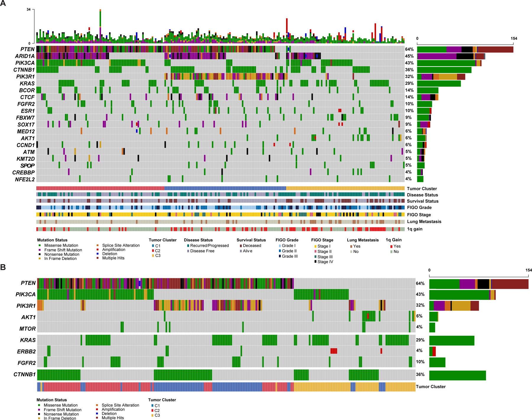The width and height of the screenshot is (532, 420).
Task: Click the ARID1A gene row label
Action: [25, 56]
